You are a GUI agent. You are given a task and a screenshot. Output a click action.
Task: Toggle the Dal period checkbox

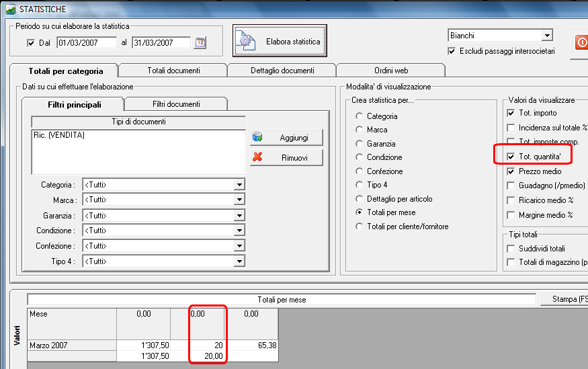31,43
